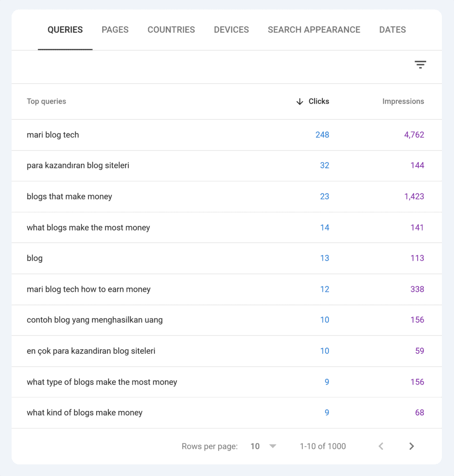Click the Clicks column header
This screenshot has height=476, width=454.
click(318, 101)
